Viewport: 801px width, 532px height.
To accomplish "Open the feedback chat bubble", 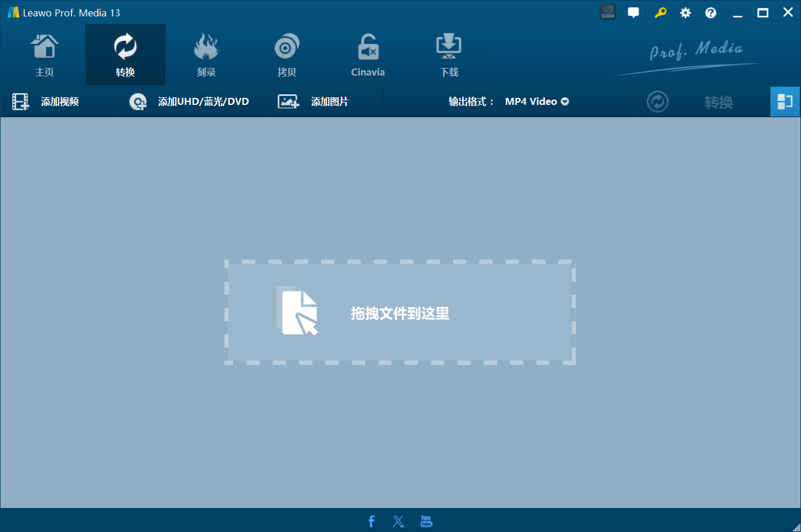I will pos(633,12).
